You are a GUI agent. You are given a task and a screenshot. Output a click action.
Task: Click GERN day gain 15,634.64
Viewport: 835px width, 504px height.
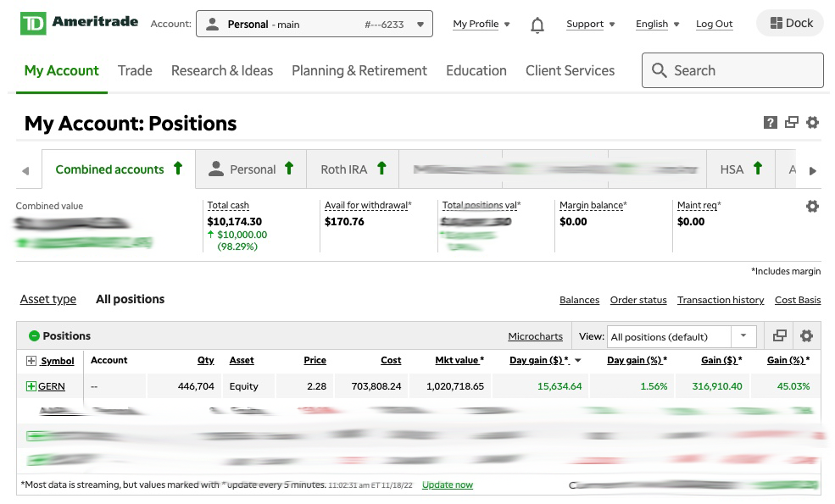click(x=559, y=386)
